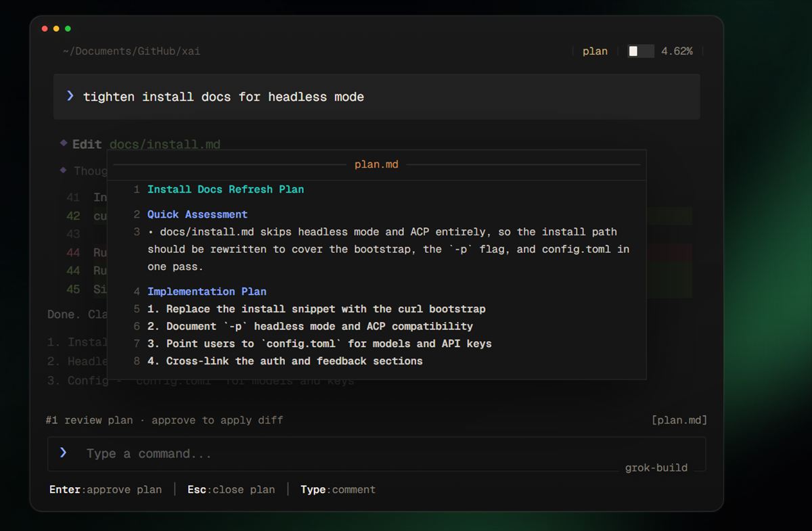This screenshot has width=812, height=531.
Task: Click 'Enter:approve plan' hint
Action: [106, 490]
